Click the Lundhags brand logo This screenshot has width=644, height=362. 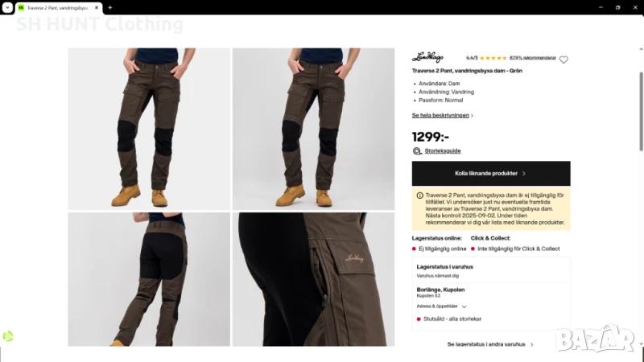click(x=427, y=57)
